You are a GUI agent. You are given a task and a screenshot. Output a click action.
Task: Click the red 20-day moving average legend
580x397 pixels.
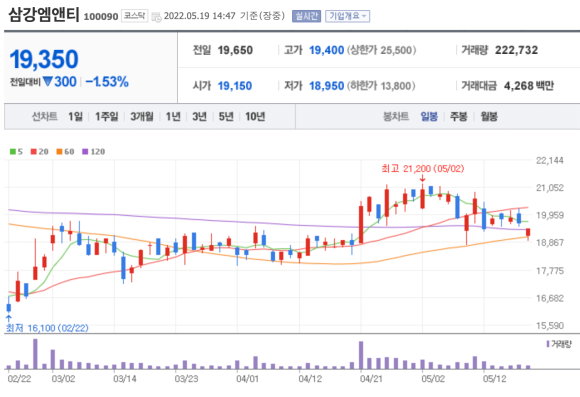click(x=40, y=151)
